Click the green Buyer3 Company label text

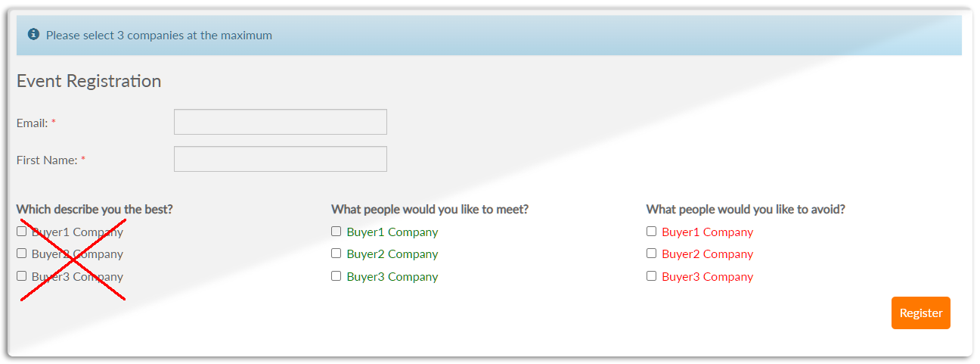(392, 277)
